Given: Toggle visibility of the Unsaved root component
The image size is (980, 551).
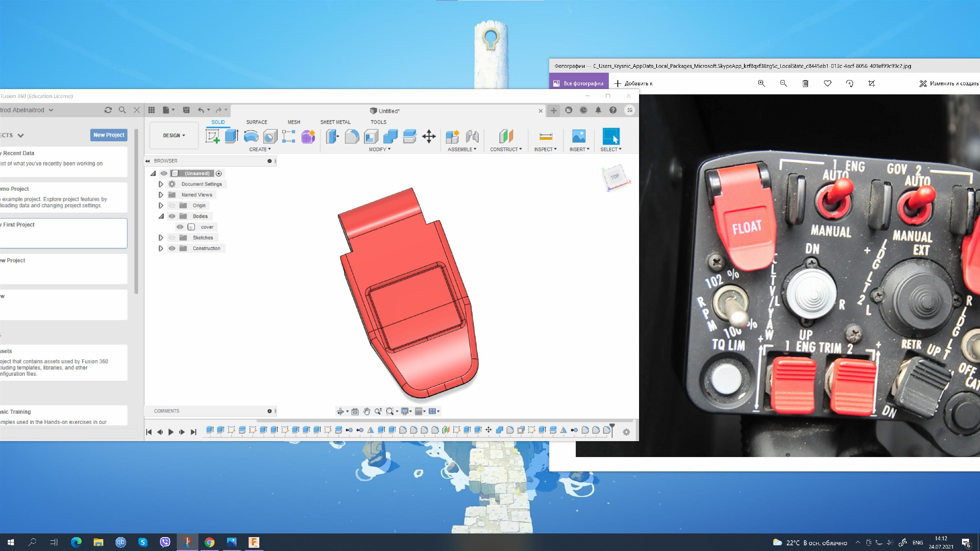Looking at the screenshot, I should (164, 173).
